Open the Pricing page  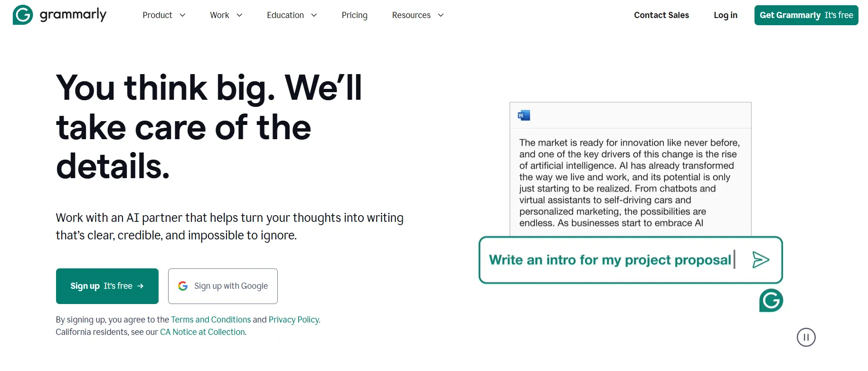coord(354,15)
